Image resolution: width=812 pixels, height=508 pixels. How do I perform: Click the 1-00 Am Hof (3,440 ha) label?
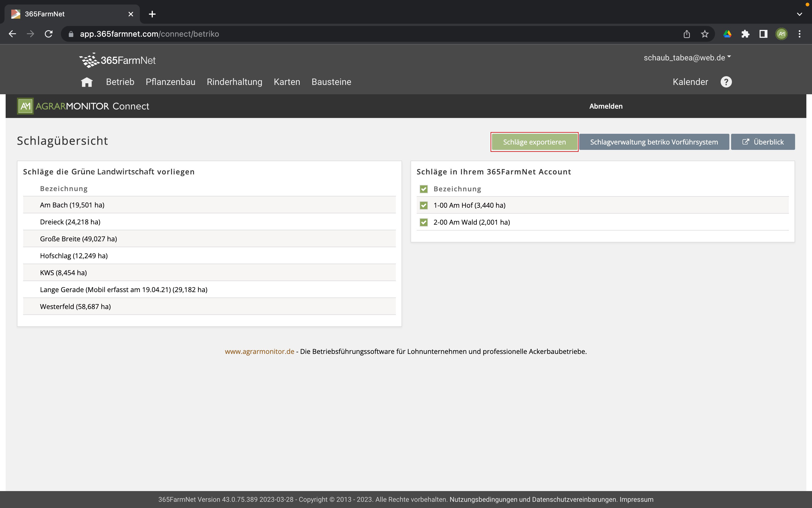(469, 205)
